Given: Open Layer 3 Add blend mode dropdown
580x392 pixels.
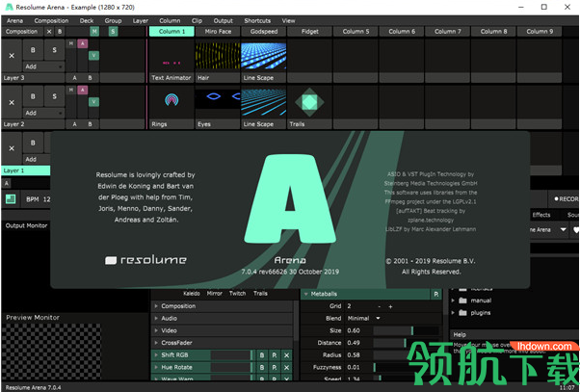Looking at the screenshot, I should tap(43, 66).
